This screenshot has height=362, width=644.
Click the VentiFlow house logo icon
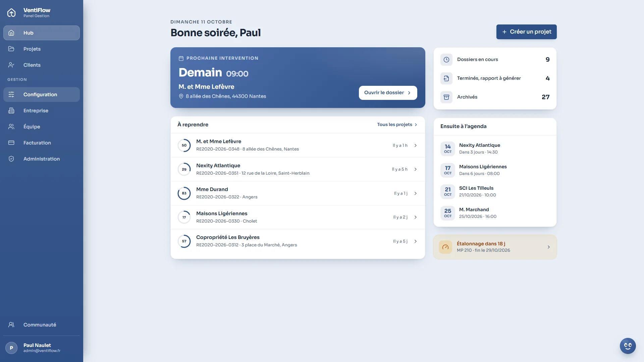[x=11, y=13]
